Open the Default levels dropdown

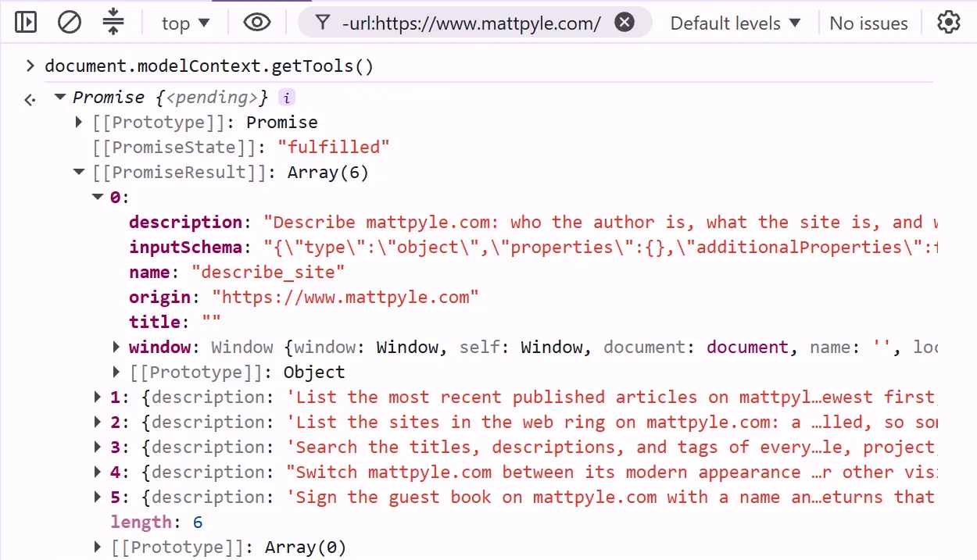click(x=735, y=23)
